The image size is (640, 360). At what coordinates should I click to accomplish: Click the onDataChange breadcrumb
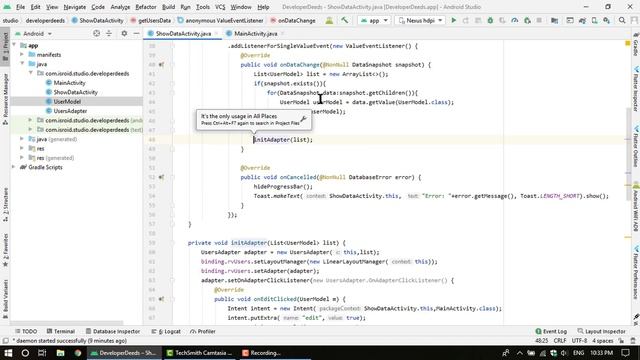(293, 20)
